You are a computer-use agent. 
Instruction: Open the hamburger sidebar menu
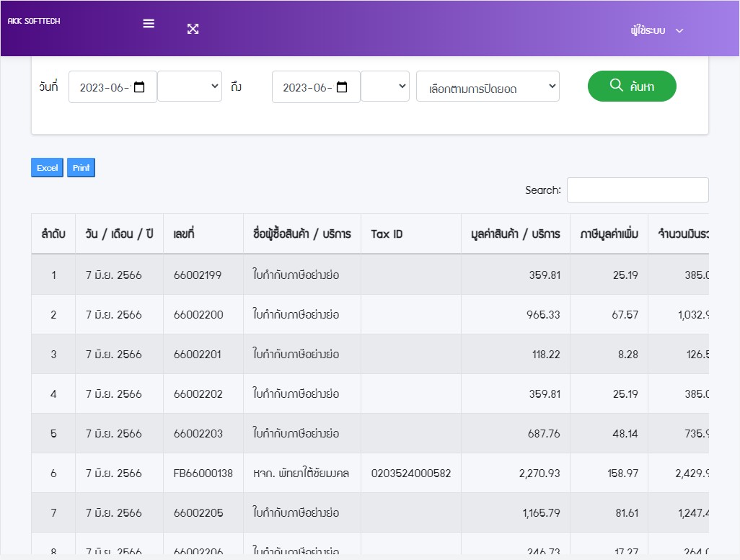click(149, 23)
